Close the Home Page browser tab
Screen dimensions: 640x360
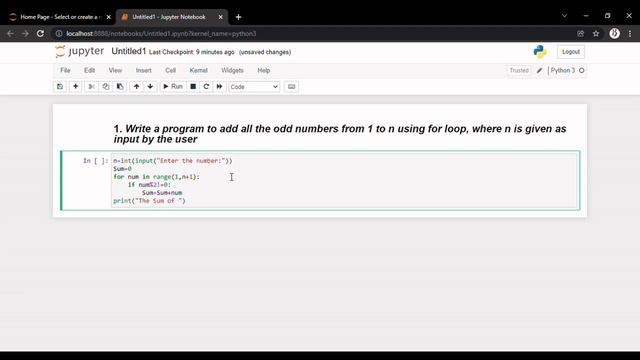coord(109,17)
